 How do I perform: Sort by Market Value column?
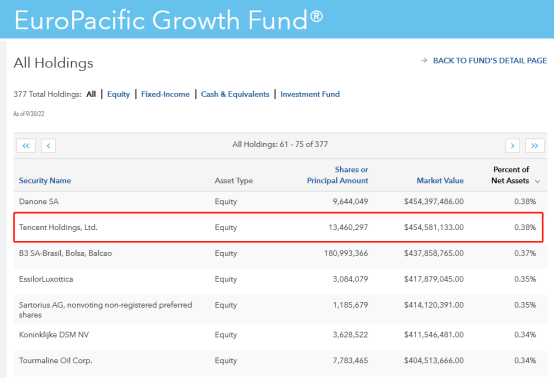tap(440, 181)
